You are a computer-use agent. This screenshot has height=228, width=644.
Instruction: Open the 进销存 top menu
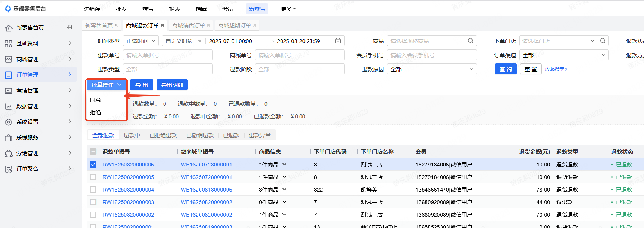click(x=92, y=9)
